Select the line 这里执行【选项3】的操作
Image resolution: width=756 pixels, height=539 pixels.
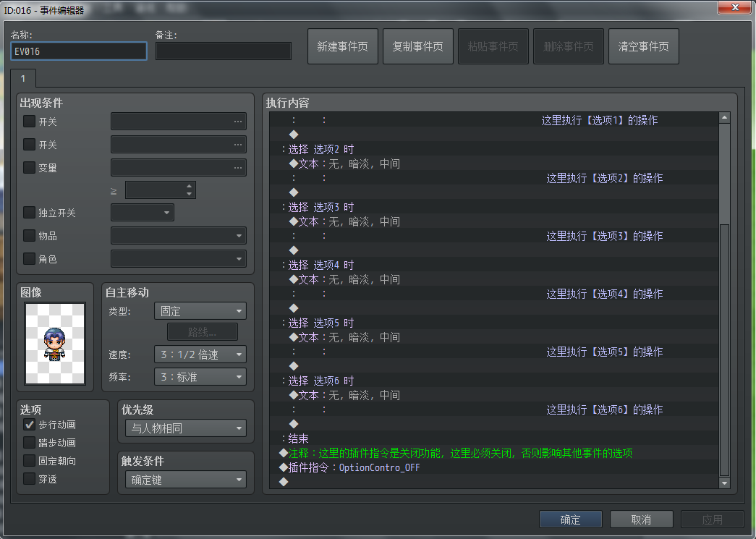(493, 236)
